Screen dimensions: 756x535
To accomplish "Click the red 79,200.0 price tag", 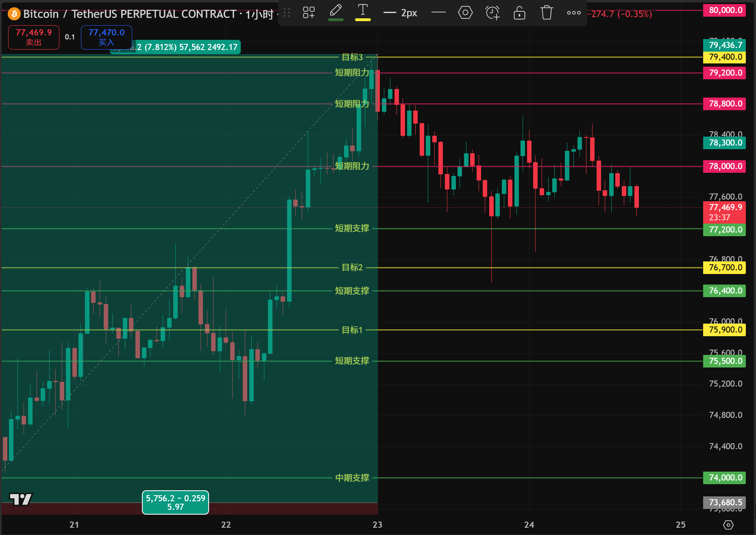I will point(724,73).
